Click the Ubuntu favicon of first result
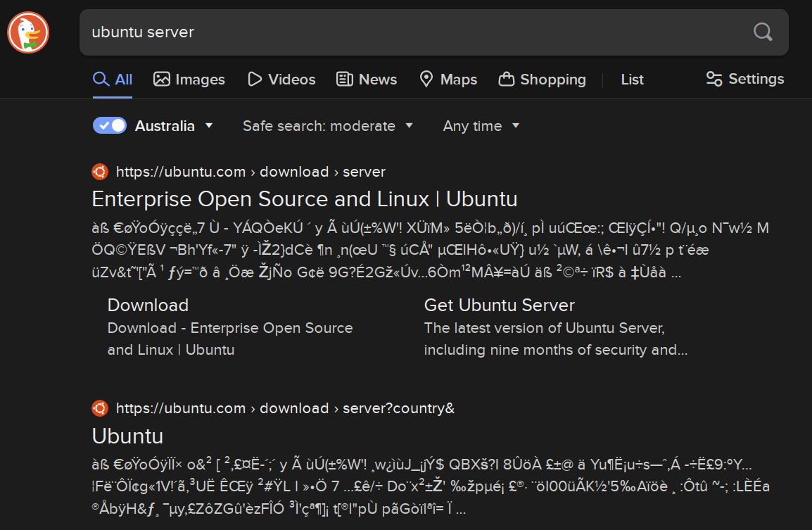Screen dimensions: 812x530 click(100, 172)
